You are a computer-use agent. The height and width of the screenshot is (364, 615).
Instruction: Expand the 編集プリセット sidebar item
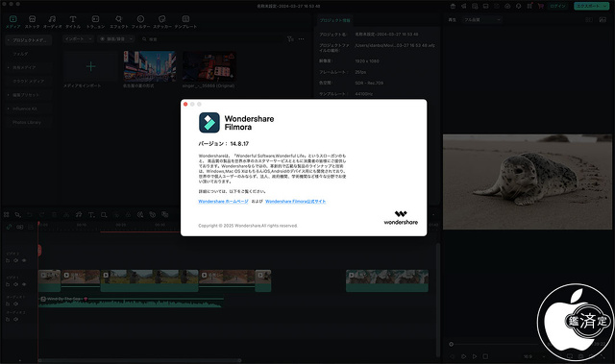click(9, 95)
